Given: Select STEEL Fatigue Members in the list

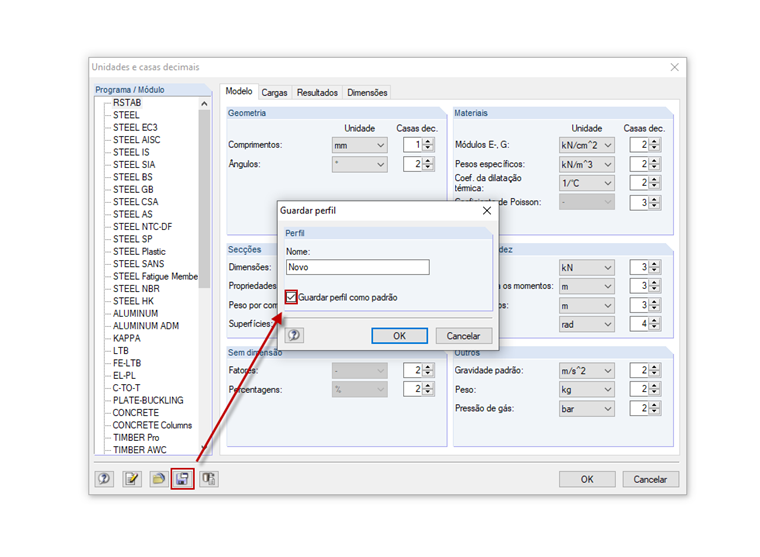Looking at the screenshot, I should click(155, 276).
